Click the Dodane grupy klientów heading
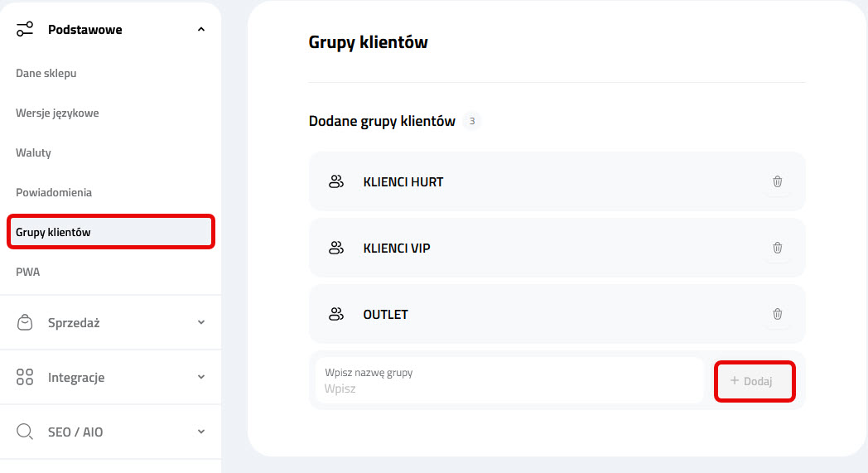The height and width of the screenshot is (473, 868). coord(382,121)
